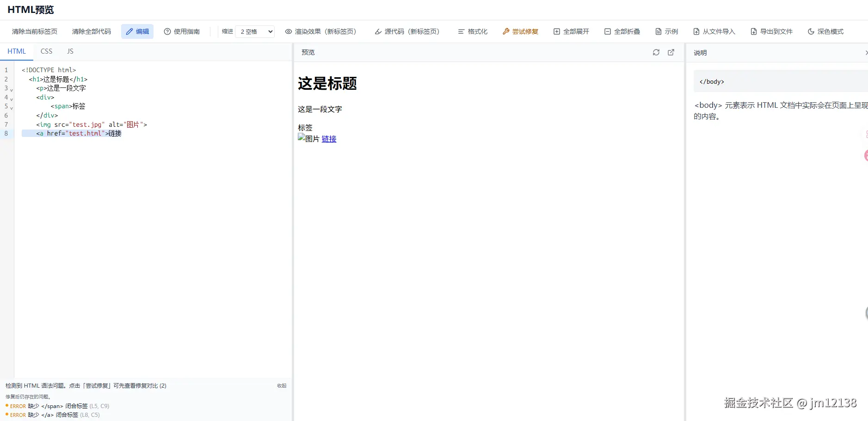Export code to a file

(771, 31)
